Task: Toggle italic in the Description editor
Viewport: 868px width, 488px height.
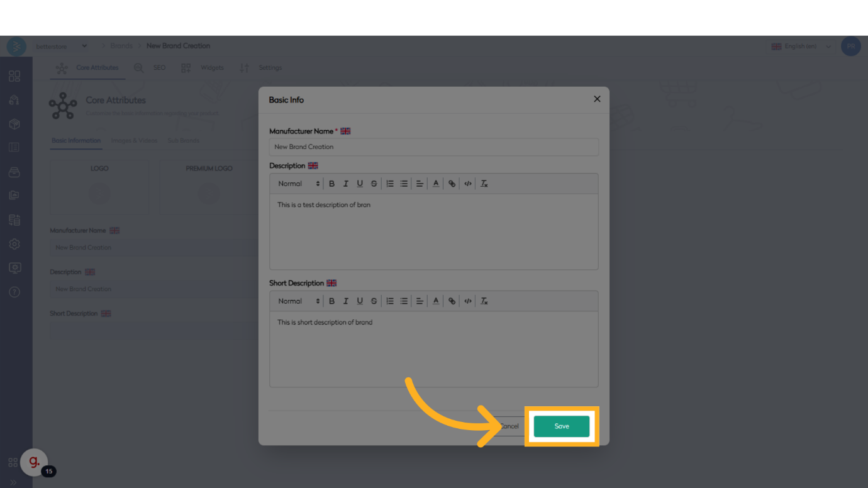Action: tap(346, 184)
